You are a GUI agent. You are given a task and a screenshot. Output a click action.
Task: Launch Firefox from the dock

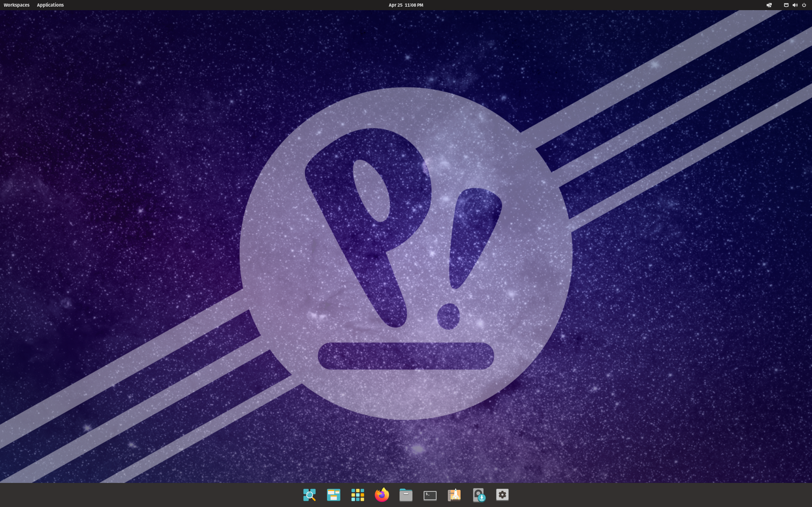(x=382, y=495)
